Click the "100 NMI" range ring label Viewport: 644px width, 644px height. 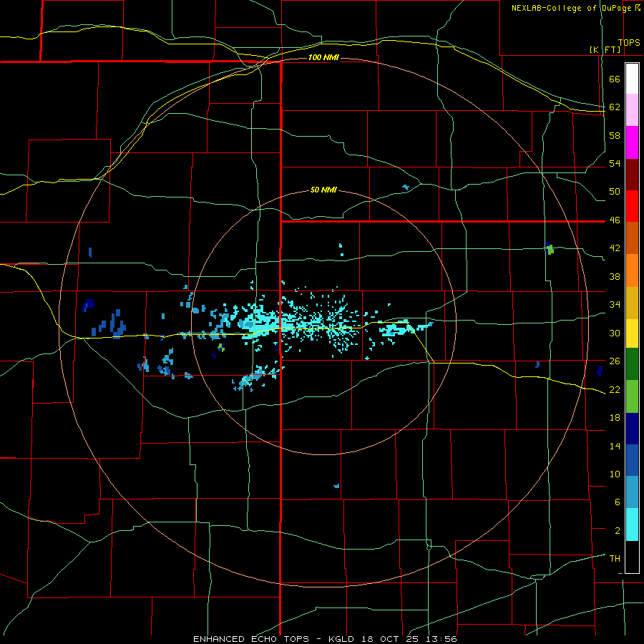(323, 57)
